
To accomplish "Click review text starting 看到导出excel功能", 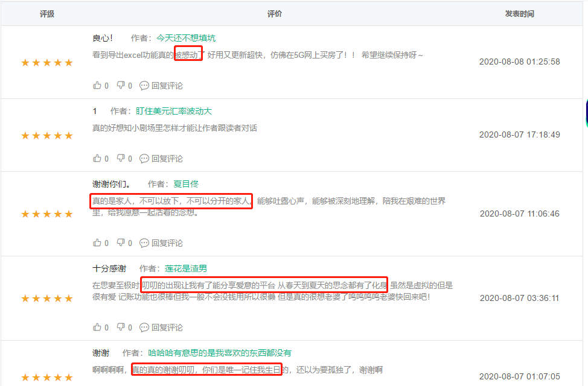I will 258,55.
